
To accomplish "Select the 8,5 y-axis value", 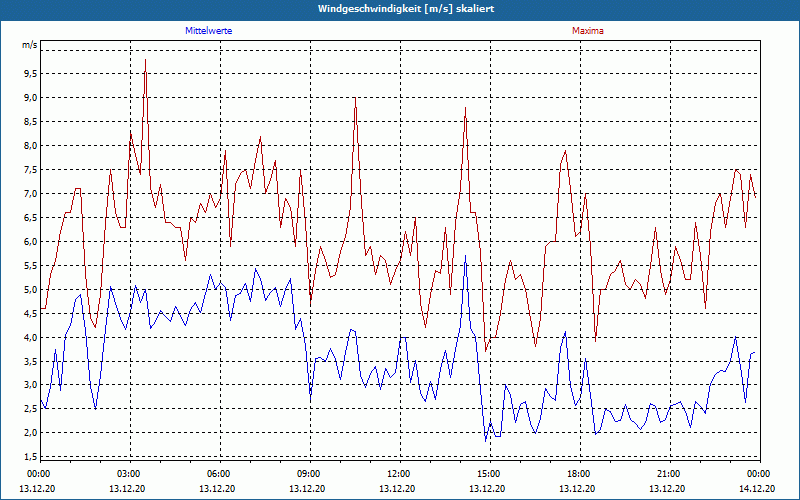I will coord(30,121).
